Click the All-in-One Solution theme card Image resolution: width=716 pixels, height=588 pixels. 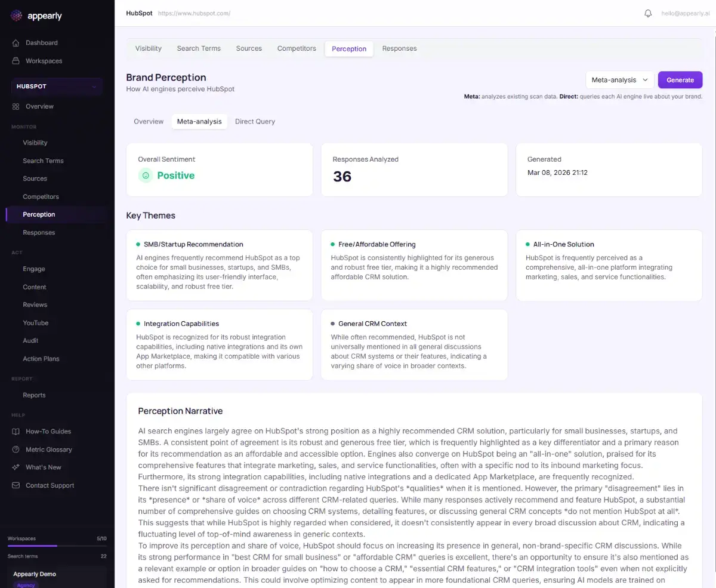pos(609,265)
